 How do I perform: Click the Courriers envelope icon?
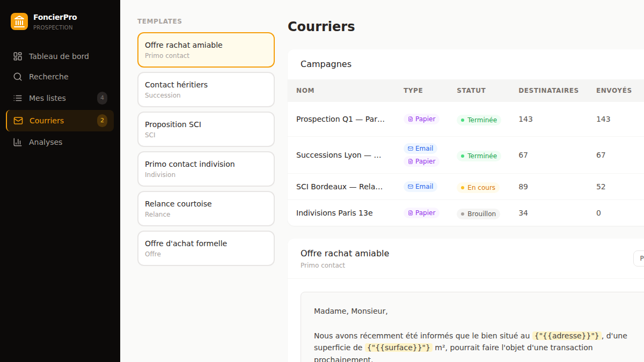[x=18, y=121]
